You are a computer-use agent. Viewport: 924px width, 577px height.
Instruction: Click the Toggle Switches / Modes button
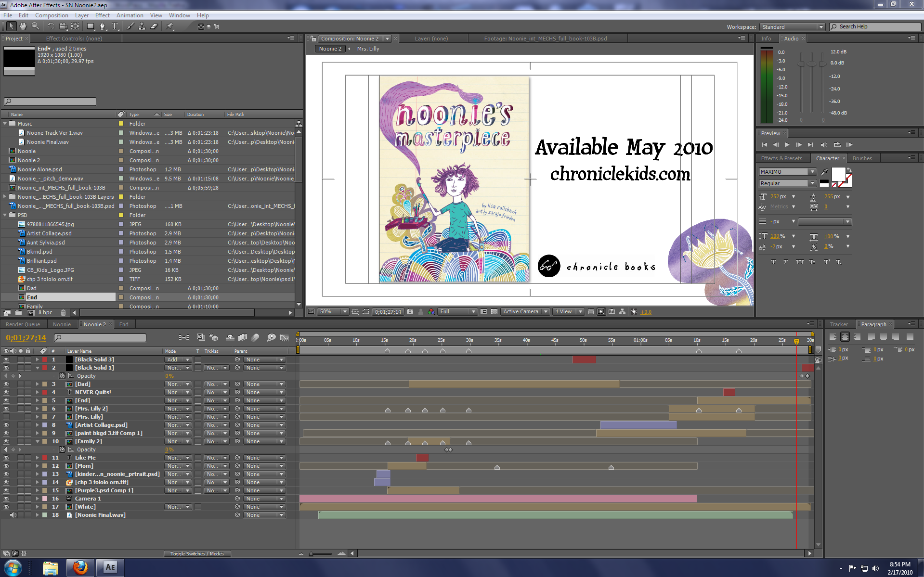(x=197, y=554)
